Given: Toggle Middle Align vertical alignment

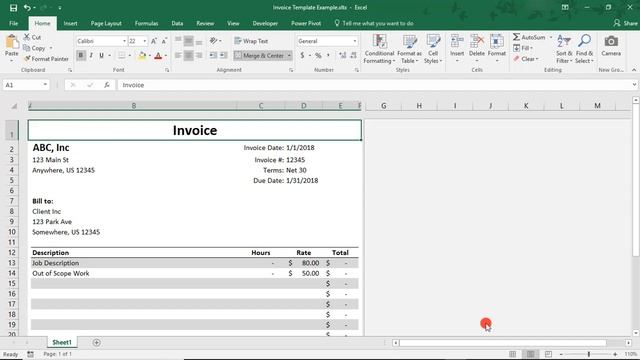Looking at the screenshot, I should 188,40.
